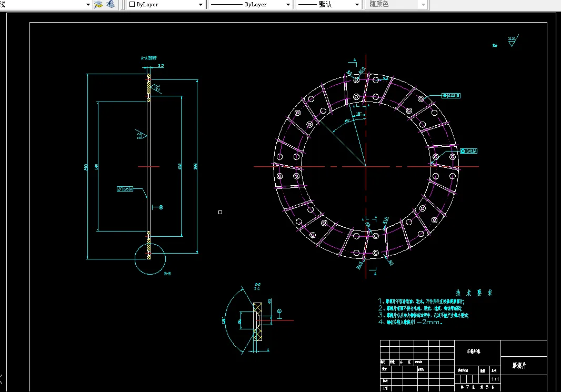Viewport: 561px width, 392px height.
Task: Select the 1:1 scale text in title block
Action: pyautogui.click(x=495, y=379)
